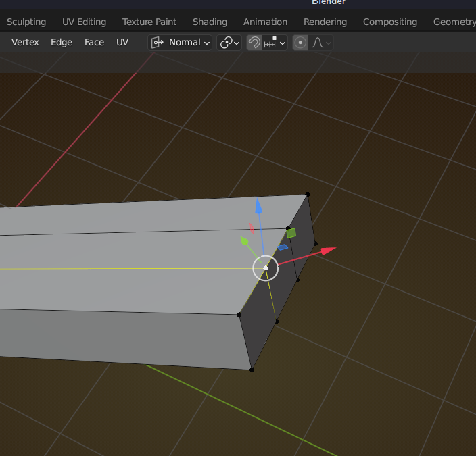Image resolution: width=476 pixels, height=456 pixels.
Task: Click the green Y-axis gizmo arrow
Action: [x=244, y=240]
